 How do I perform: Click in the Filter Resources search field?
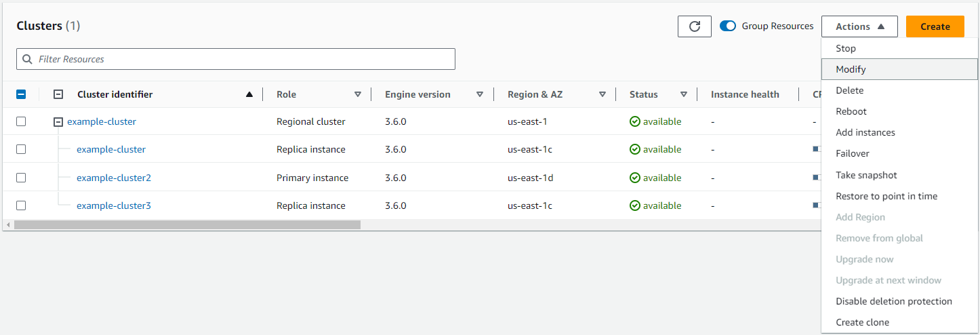[244, 59]
